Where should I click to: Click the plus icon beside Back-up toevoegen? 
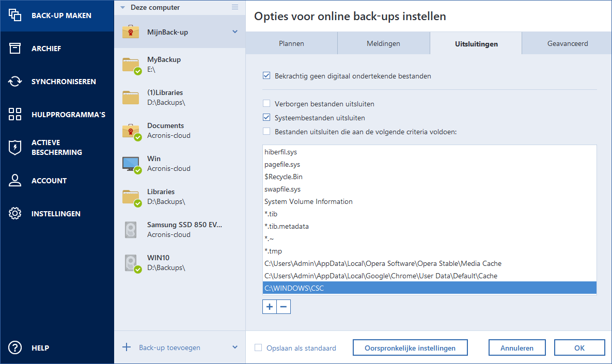[x=127, y=347]
